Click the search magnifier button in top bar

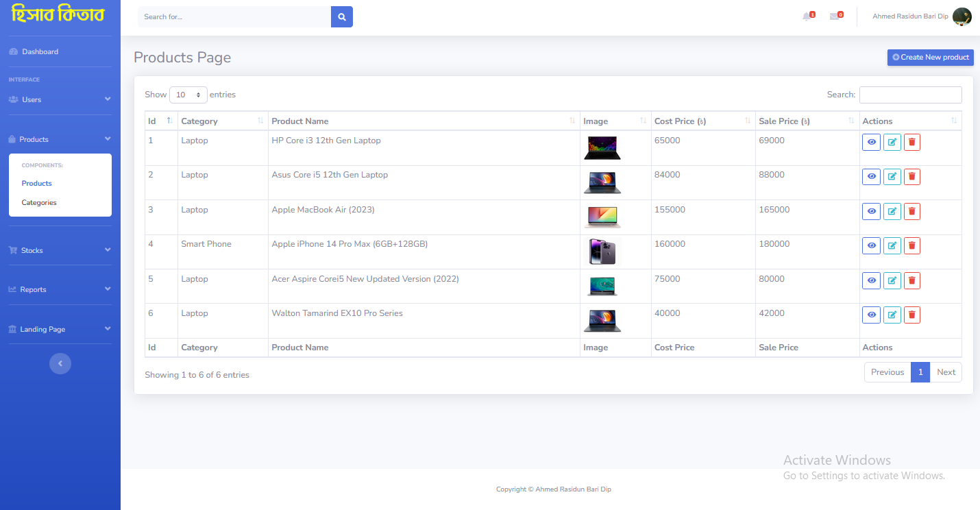pyautogui.click(x=341, y=16)
